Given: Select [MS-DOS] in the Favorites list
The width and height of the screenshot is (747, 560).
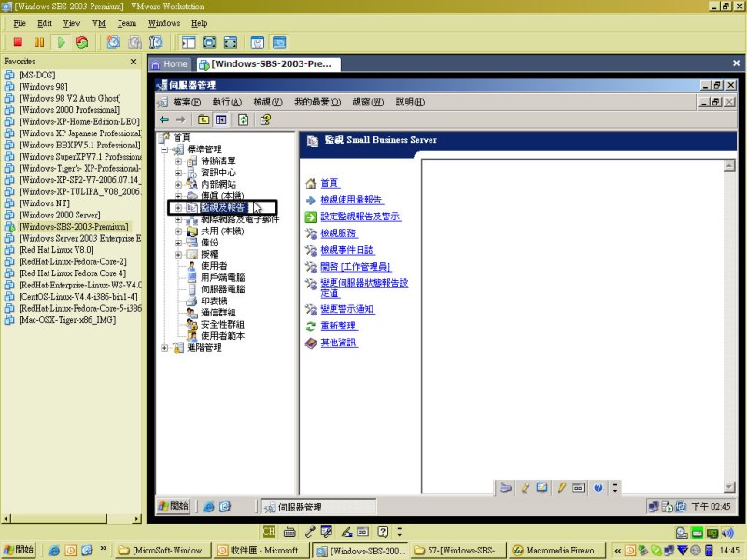Looking at the screenshot, I should 37,75.
